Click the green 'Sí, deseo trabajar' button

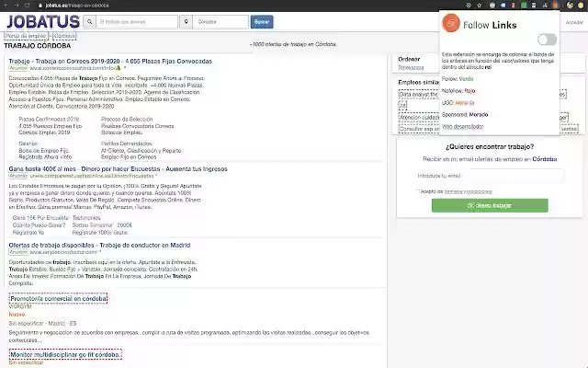pos(490,205)
